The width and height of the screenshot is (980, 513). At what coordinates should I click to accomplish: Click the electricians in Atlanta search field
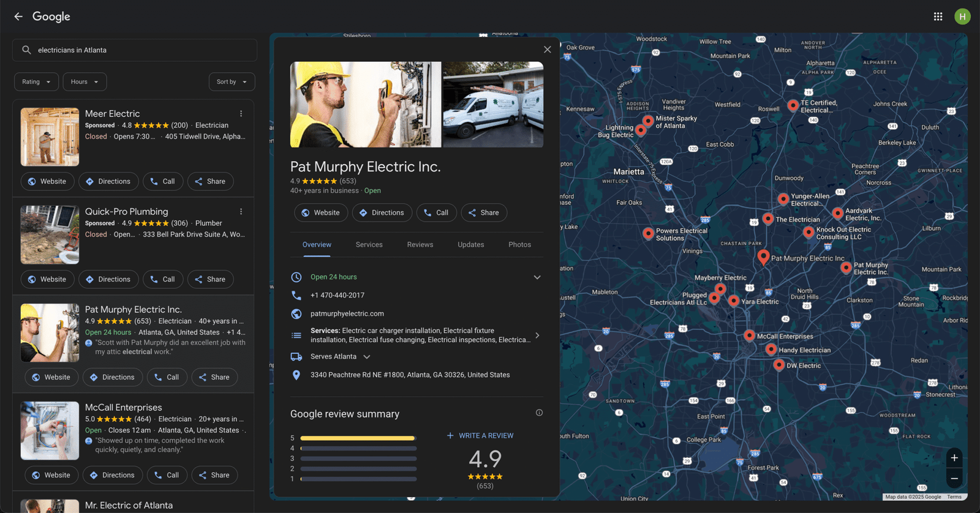point(135,50)
